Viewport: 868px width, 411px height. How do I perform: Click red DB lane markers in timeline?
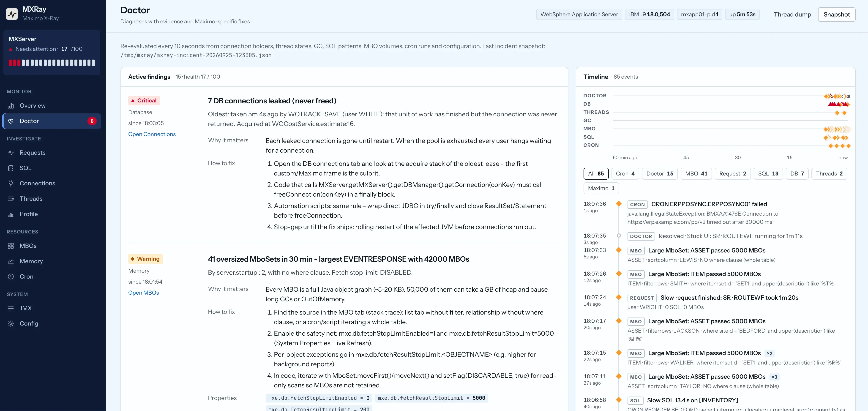pos(839,104)
